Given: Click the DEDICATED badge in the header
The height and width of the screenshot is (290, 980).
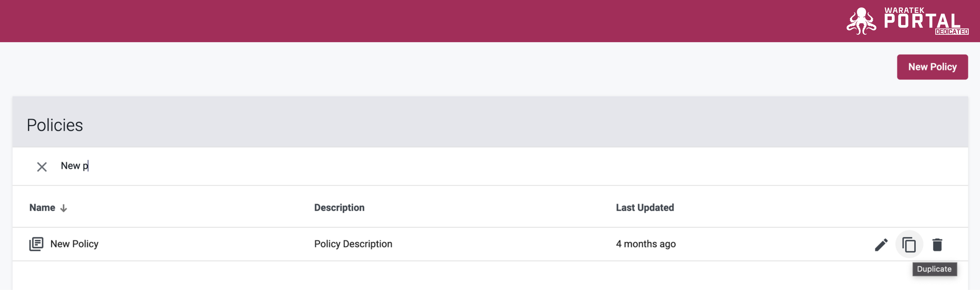Looking at the screenshot, I should [x=951, y=32].
